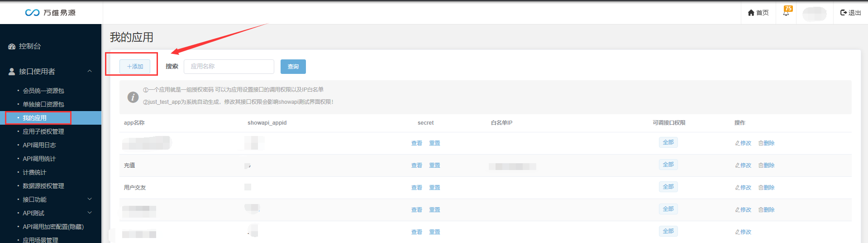Viewport: 868px width, 243px height.
Task: Click the 万维易源 logo
Action: 50,13
